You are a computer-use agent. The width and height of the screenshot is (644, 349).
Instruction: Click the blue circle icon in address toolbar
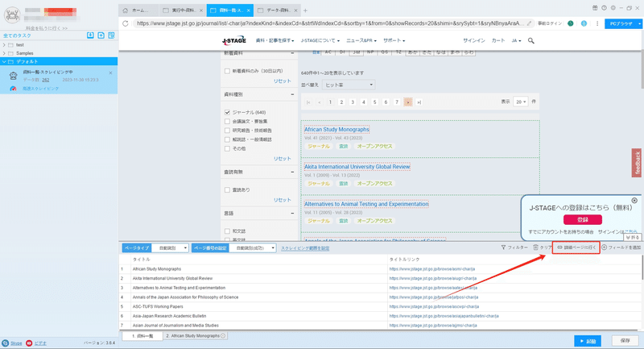tap(584, 23)
